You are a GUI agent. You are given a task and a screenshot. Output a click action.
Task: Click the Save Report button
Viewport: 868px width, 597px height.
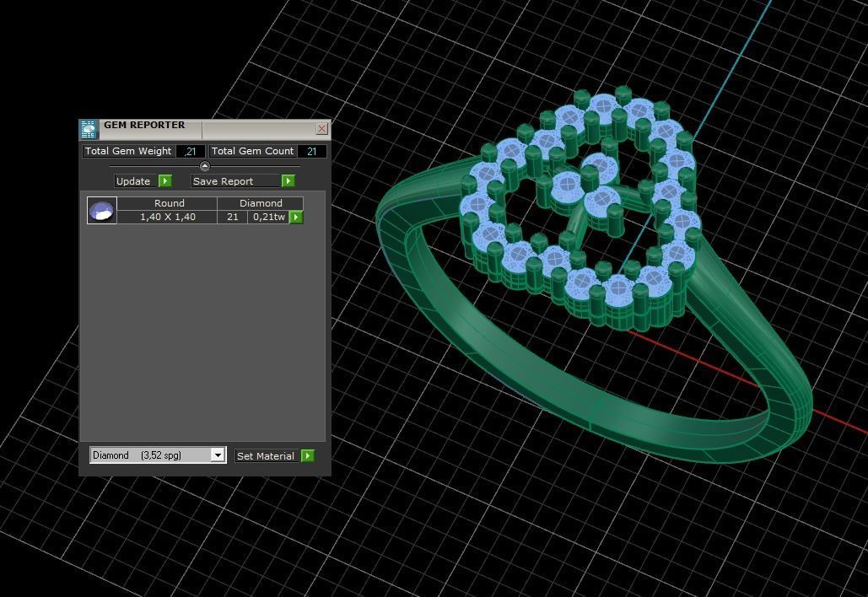(236, 181)
